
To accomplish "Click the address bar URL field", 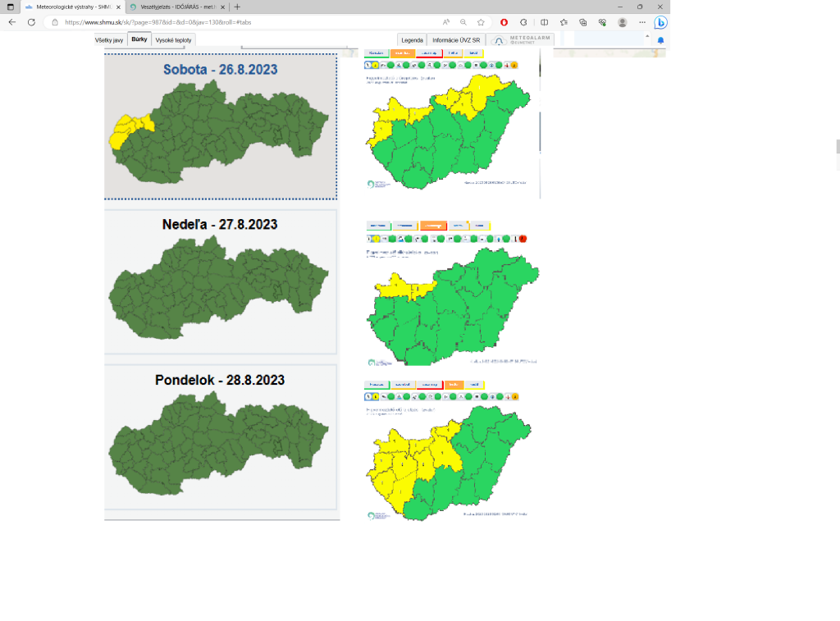I will (246, 22).
